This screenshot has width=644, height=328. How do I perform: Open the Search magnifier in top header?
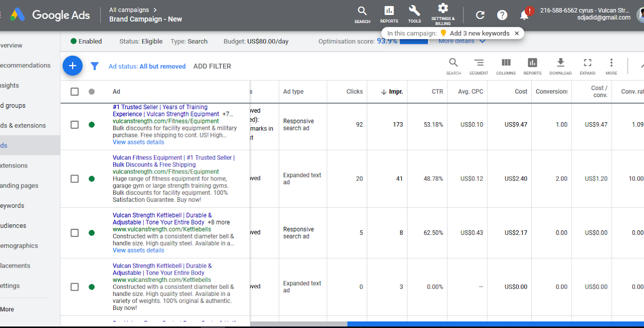pos(362,15)
